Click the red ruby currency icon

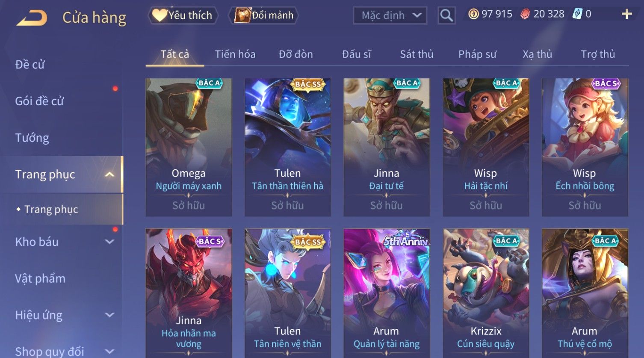(525, 14)
